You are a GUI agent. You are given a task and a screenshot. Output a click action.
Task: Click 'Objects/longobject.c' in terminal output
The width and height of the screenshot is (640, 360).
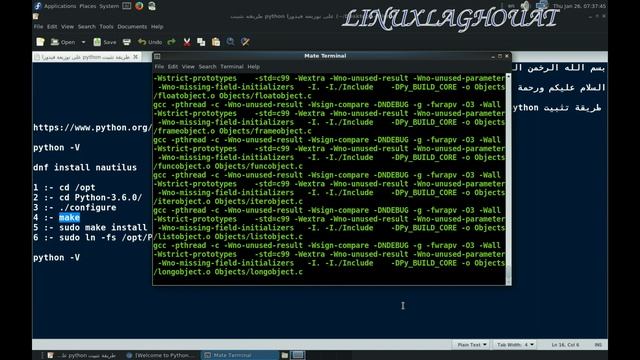point(259,272)
